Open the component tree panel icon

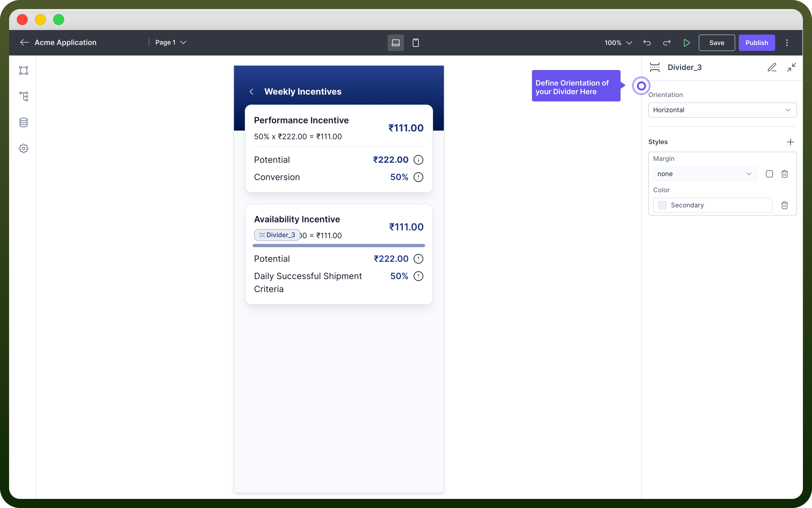24,96
